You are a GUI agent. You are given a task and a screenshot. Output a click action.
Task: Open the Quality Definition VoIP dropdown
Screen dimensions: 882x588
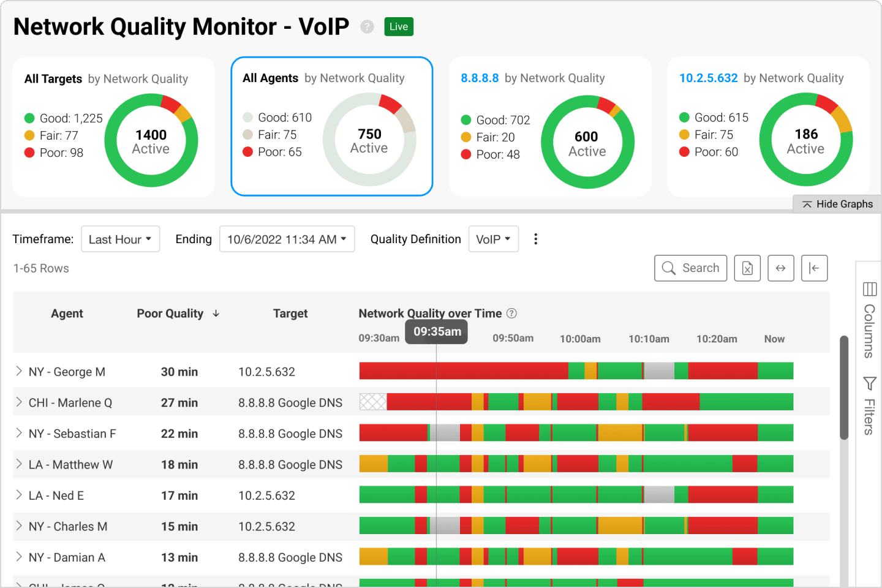pos(493,239)
